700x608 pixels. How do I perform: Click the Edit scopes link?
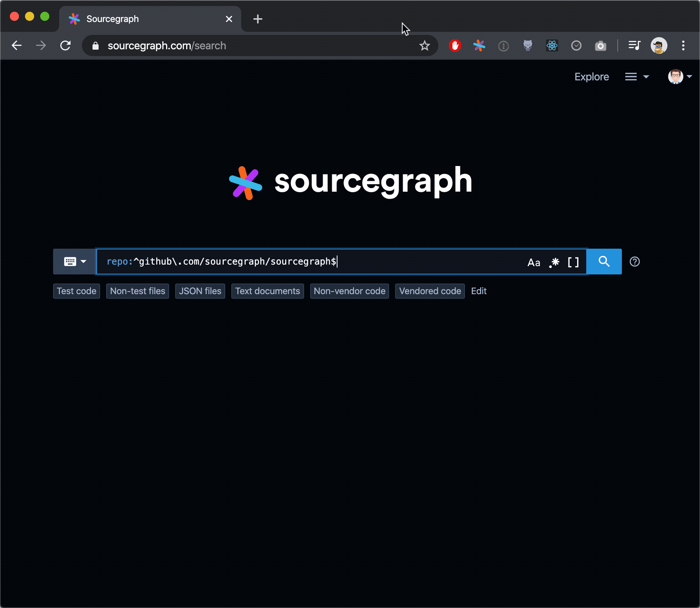479,291
